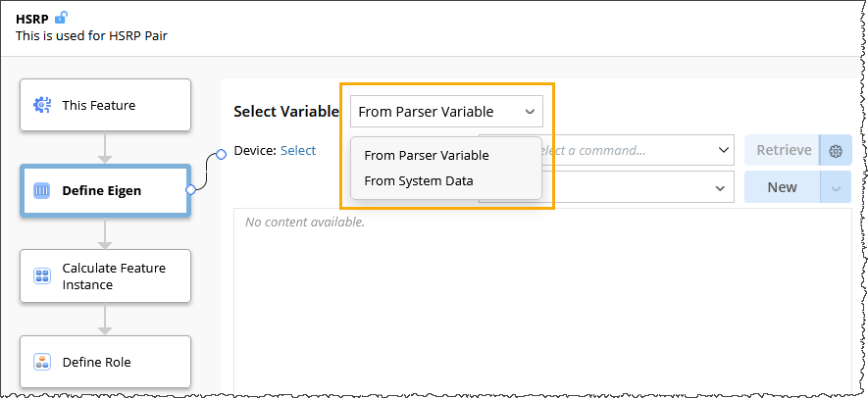Click the Calculate Feature Instance step icon
This screenshot has width=868, height=399.
tap(42, 276)
